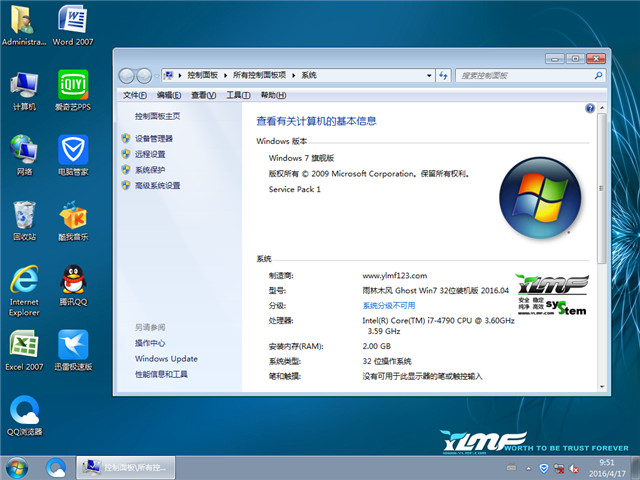Viewport: 640px width, 480px height.
Task: Refresh the control panel address bar
Action: click(443, 76)
